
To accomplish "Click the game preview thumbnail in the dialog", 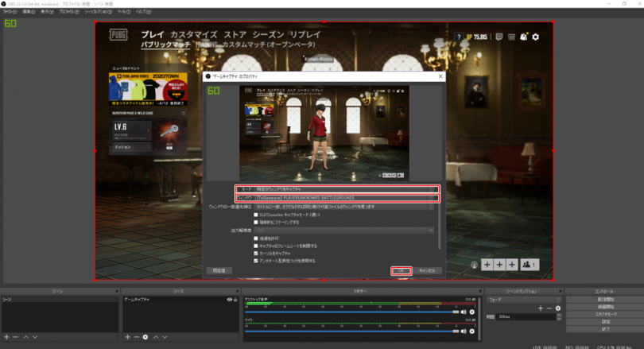I will 324,134.
